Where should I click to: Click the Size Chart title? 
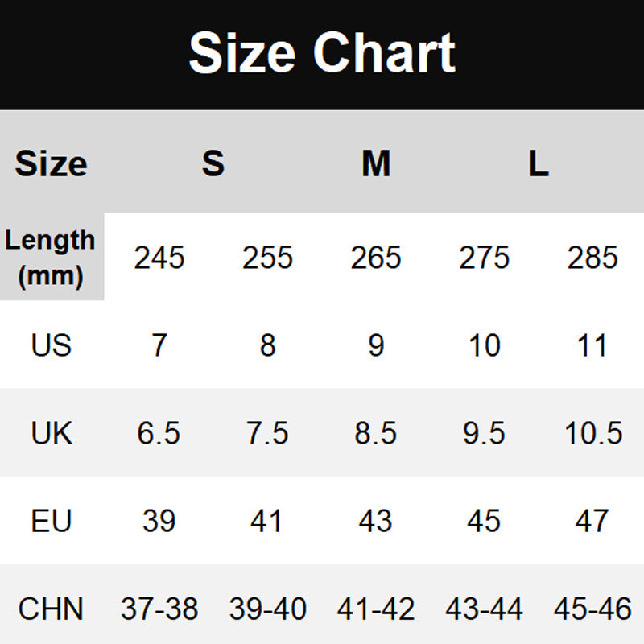click(322, 53)
